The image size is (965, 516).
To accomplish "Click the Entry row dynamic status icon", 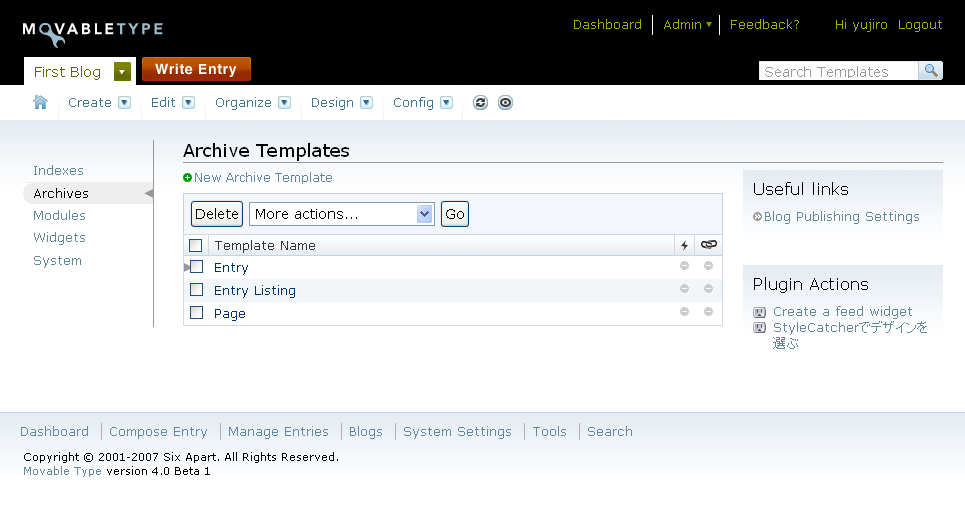I will [684, 266].
